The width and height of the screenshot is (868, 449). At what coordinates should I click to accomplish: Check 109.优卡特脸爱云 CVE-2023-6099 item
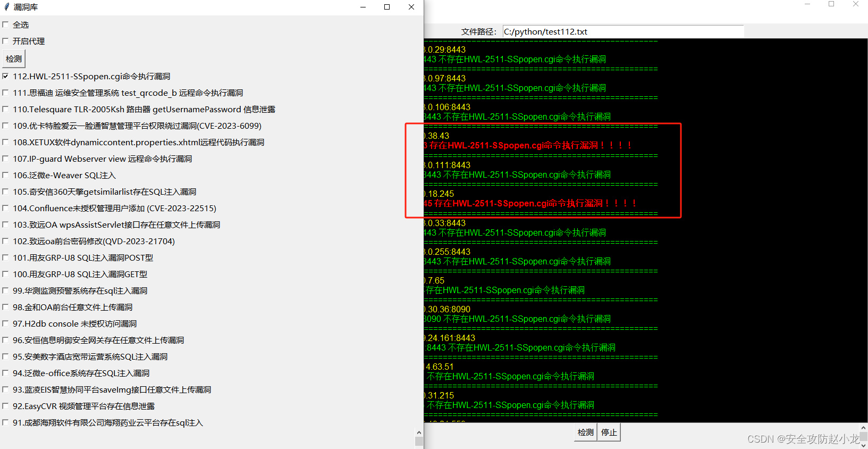pos(5,126)
